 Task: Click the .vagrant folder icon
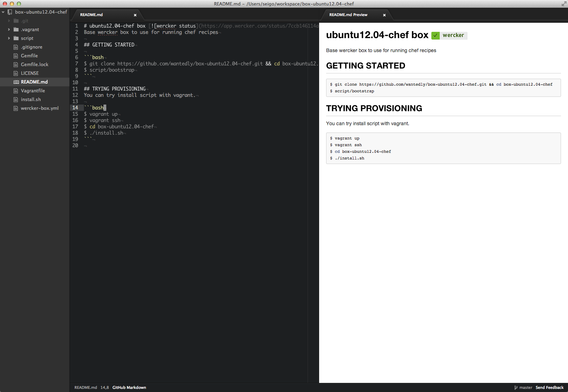pyautogui.click(x=16, y=29)
